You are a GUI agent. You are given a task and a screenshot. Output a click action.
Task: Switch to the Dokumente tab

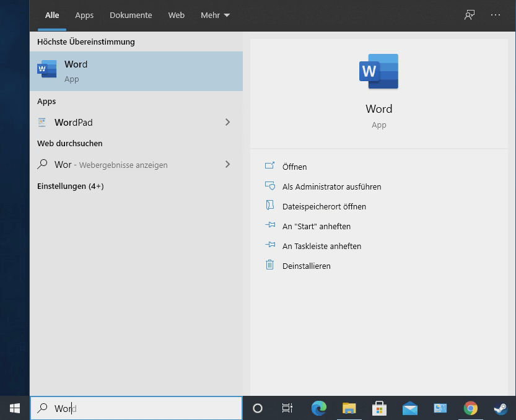[131, 15]
